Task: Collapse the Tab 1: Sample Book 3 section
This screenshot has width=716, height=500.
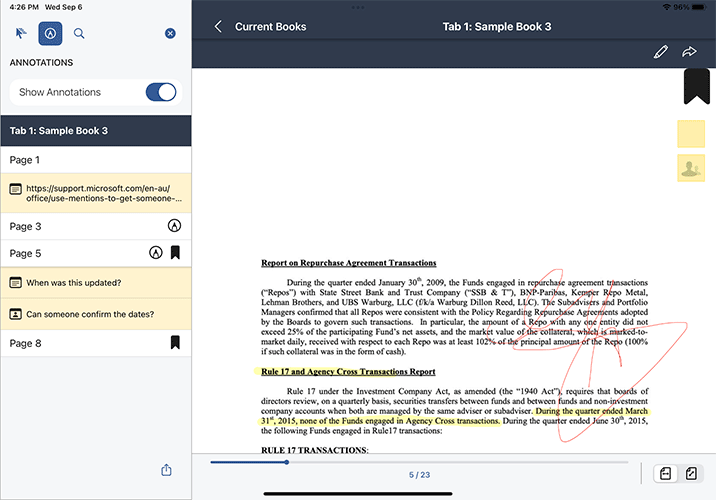Action: coord(95,131)
